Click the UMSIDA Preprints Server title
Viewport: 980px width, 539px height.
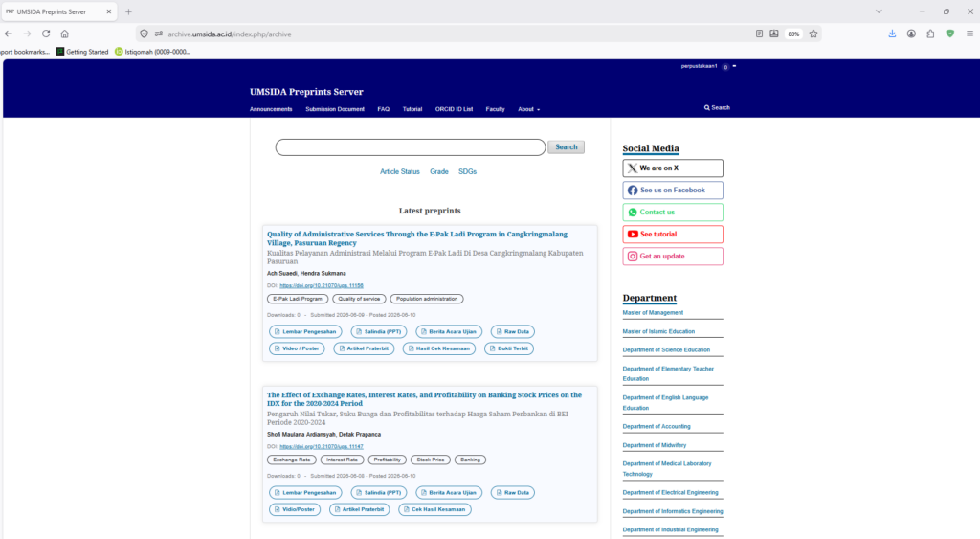[x=306, y=92]
